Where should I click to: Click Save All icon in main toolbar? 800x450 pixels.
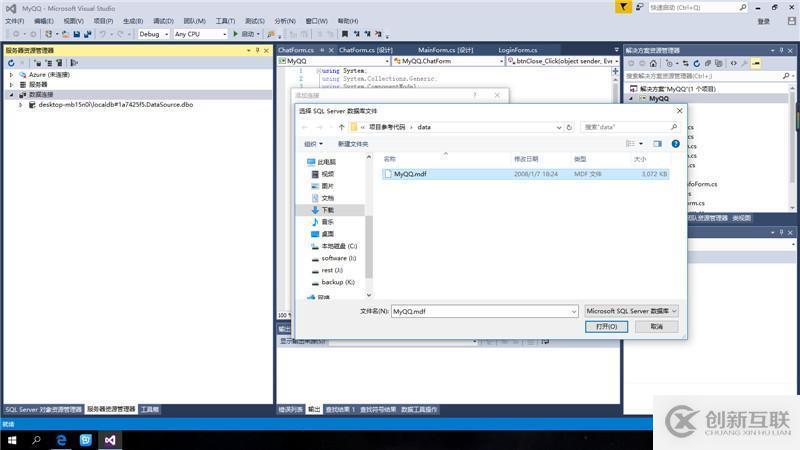point(87,34)
